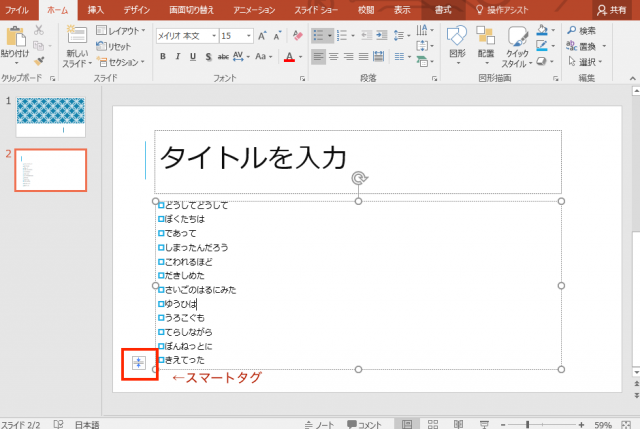
Task: Toggle Bold formatting
Action: [x=163, y=57]
